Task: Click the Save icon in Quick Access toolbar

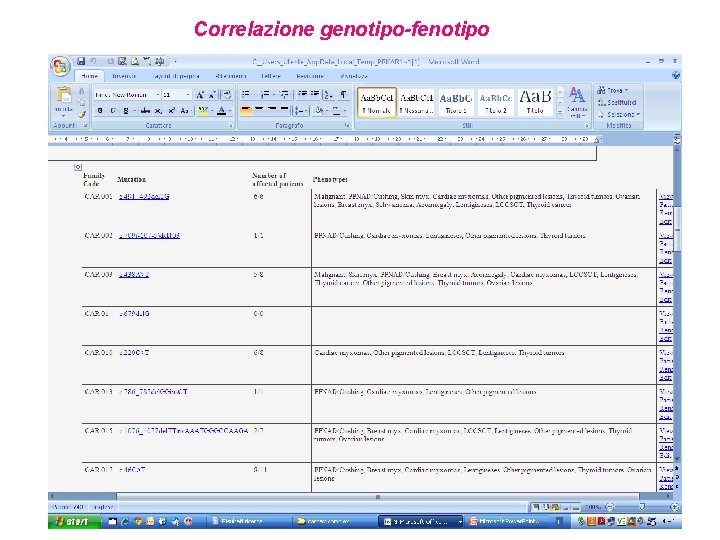Action: pos(81,61)
